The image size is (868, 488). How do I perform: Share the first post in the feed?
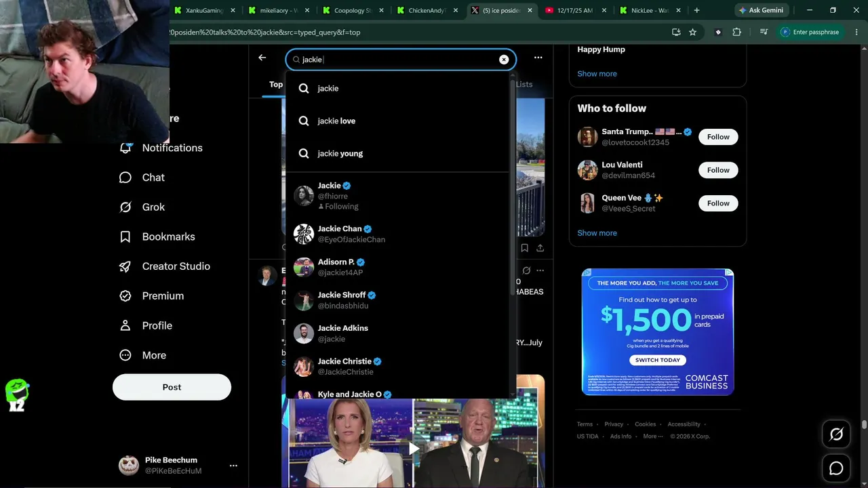point(540,248)
